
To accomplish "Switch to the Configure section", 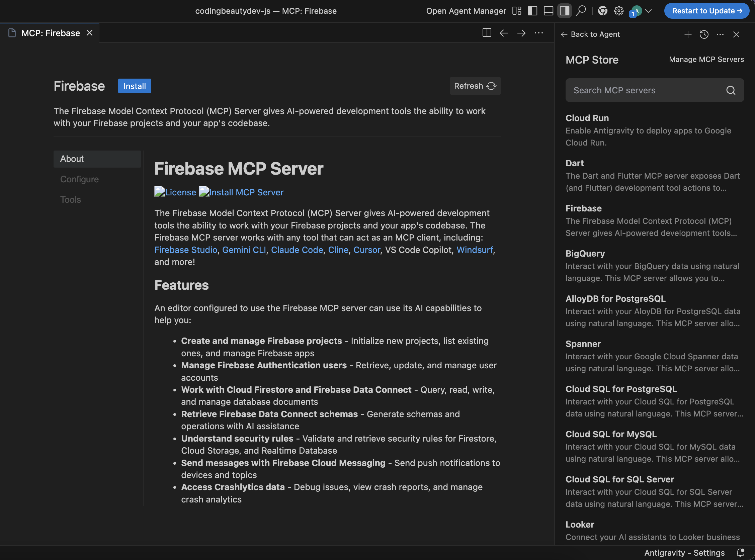I will (79, 179).
